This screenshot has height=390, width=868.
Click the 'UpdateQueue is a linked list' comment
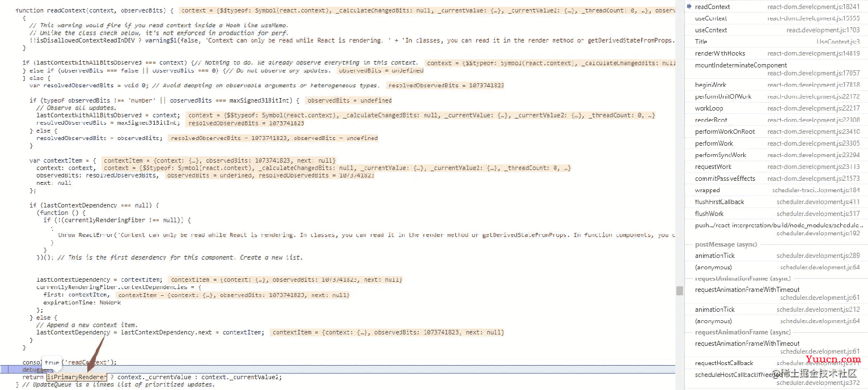tap(118, 384)
